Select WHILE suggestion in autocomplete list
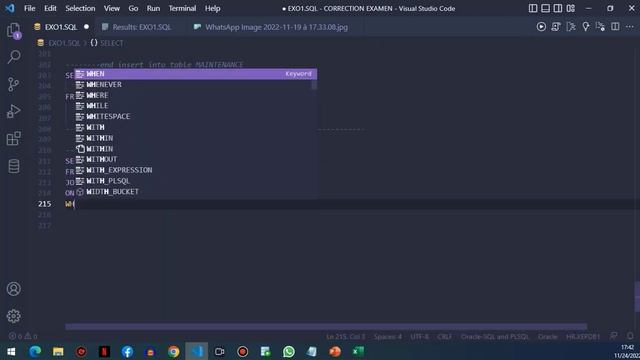Viewport: 640px width, 360px height. 196,106
